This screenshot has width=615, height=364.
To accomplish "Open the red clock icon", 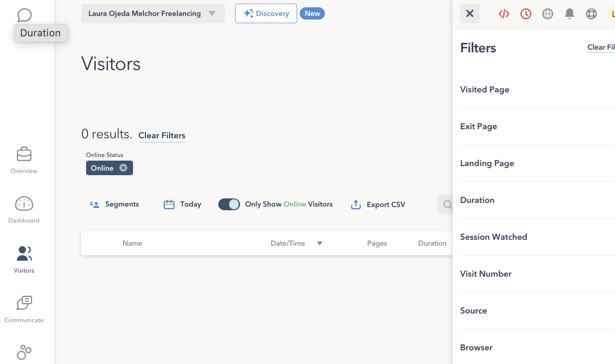I will click(526, 14).
